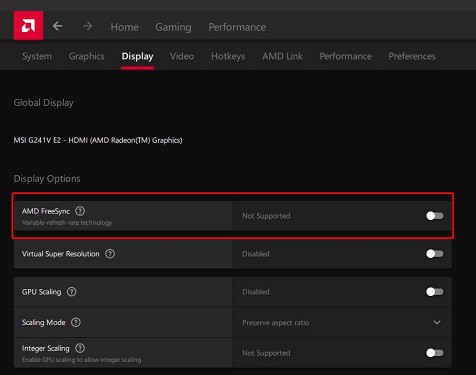Click Virtual Super Resolution Disabled status
The height and width of the screenshot is (375, 476).
[256, 254]
